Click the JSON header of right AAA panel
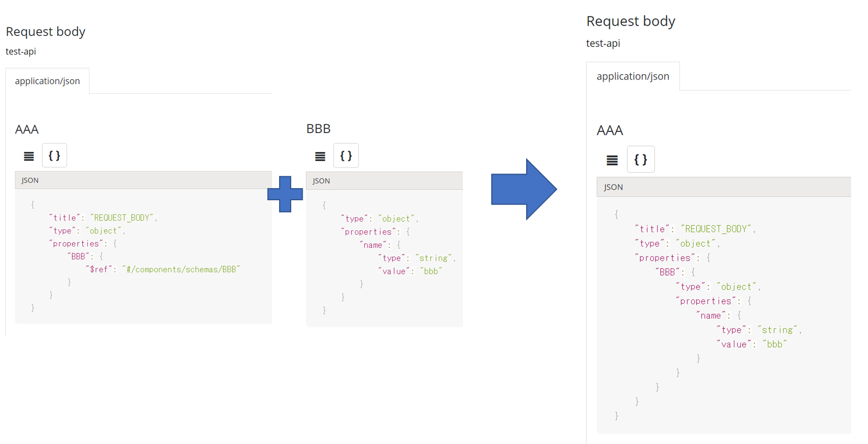 click(724, 187)
